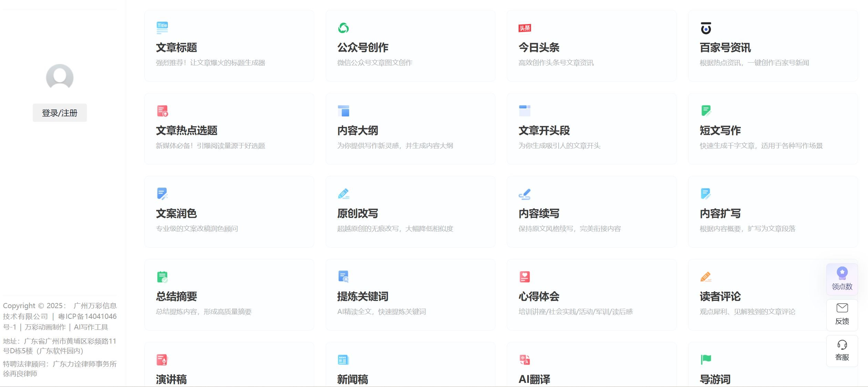Select the 文章热点选题 heading

[x=187, y=130]
